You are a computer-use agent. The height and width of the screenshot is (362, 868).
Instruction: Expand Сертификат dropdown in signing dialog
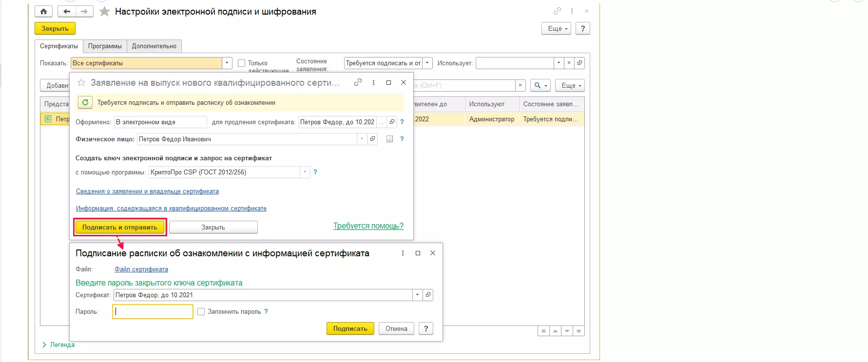[417, 295]
